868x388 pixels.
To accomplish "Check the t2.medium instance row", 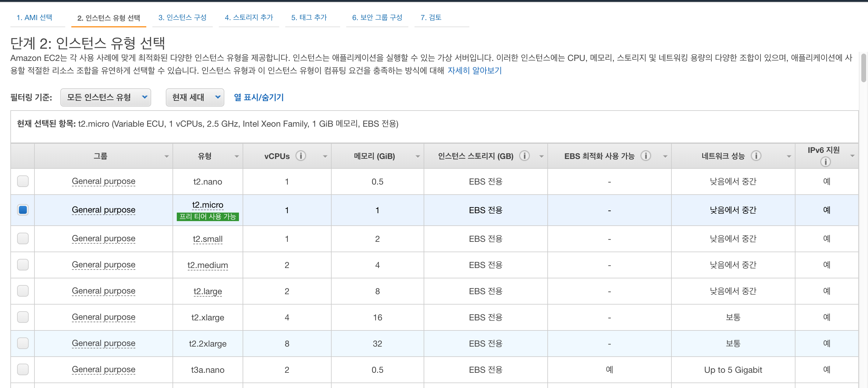I will pyautogui.click(x=23, y=265).
